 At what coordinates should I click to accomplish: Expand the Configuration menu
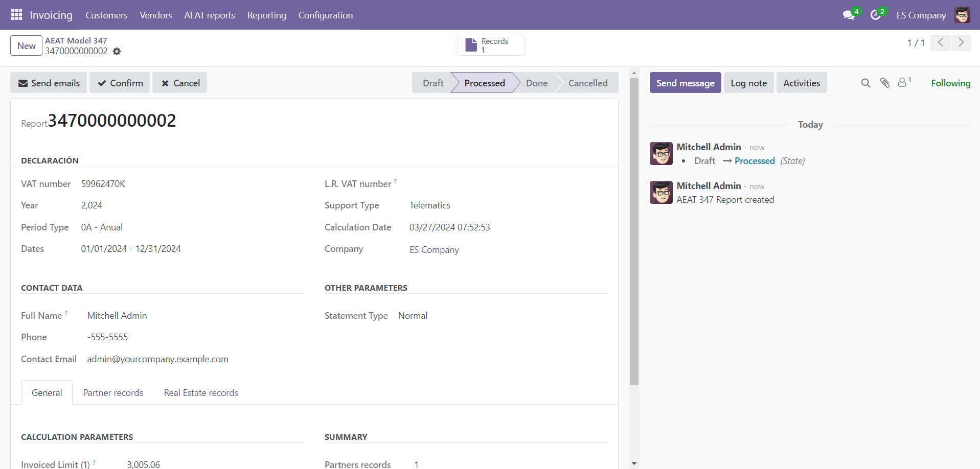tap(325, 15)
